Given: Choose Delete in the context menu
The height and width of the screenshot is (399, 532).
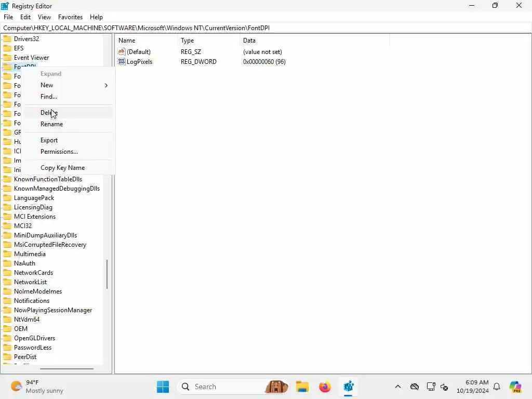Looking at the screenshot, I should [x=49, y=113].
